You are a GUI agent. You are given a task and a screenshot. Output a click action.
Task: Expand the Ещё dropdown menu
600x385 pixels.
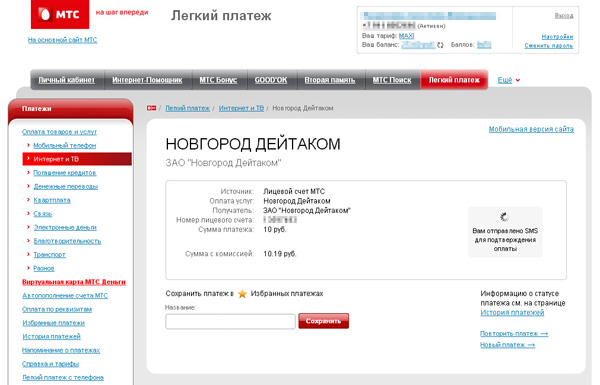click(x=509, y=80)
